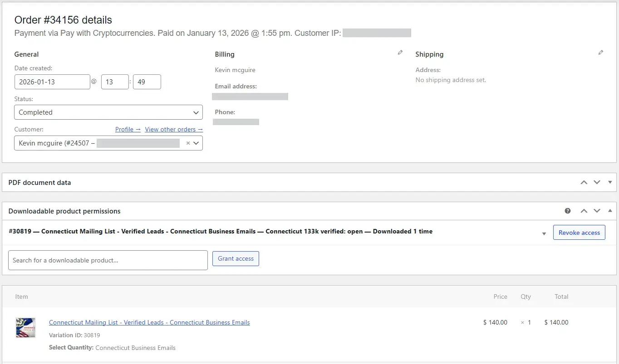The height and width of the screenshot is (364, 619).
Task: Click the product thumbnail image
Action: (25, 328)
